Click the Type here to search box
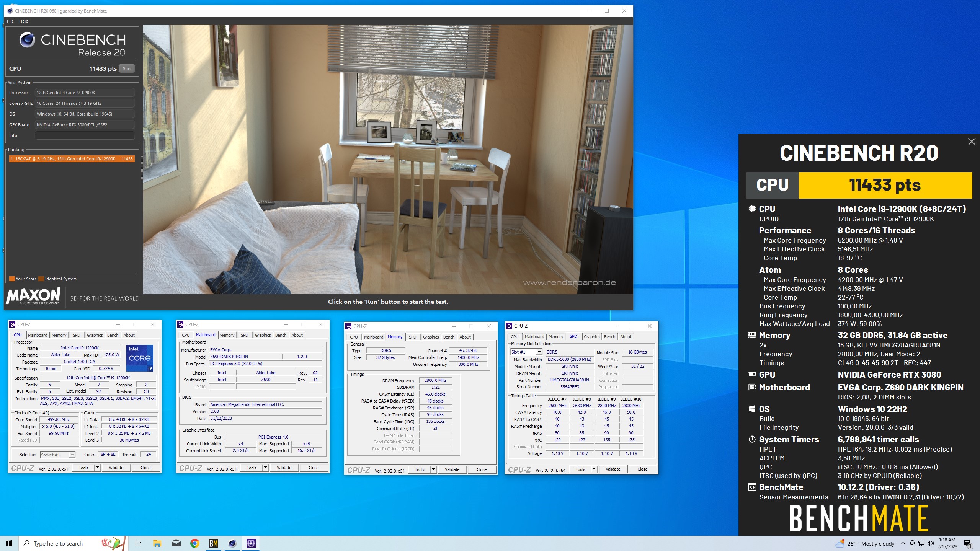The image size is (980, 551). point(73,543)
